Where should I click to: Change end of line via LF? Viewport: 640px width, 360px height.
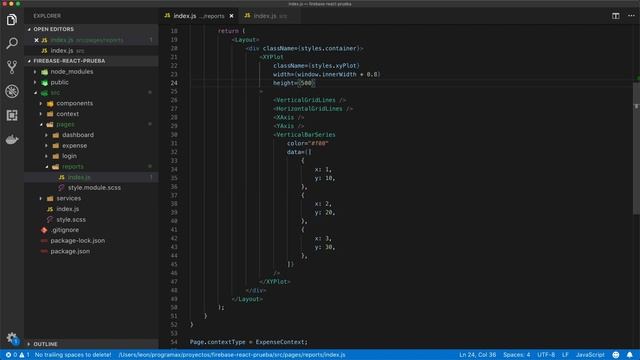point(565,355)
